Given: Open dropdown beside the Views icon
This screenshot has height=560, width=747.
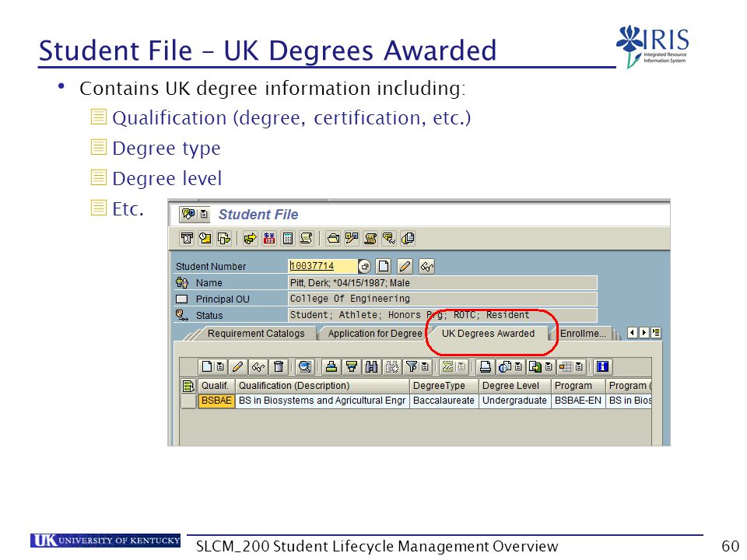Looking at the screenshot, I should coord(518,366).
